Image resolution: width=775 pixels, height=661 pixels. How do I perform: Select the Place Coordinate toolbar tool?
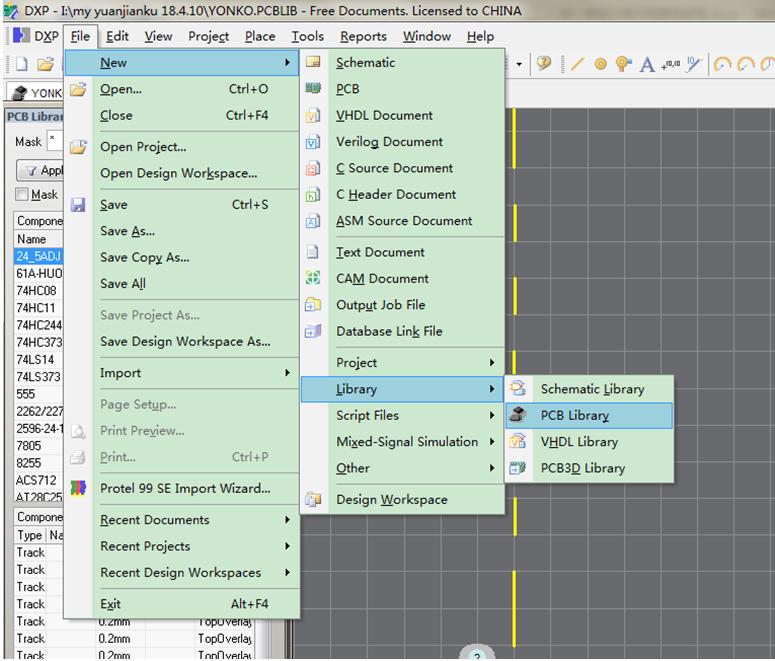point(671,64)
